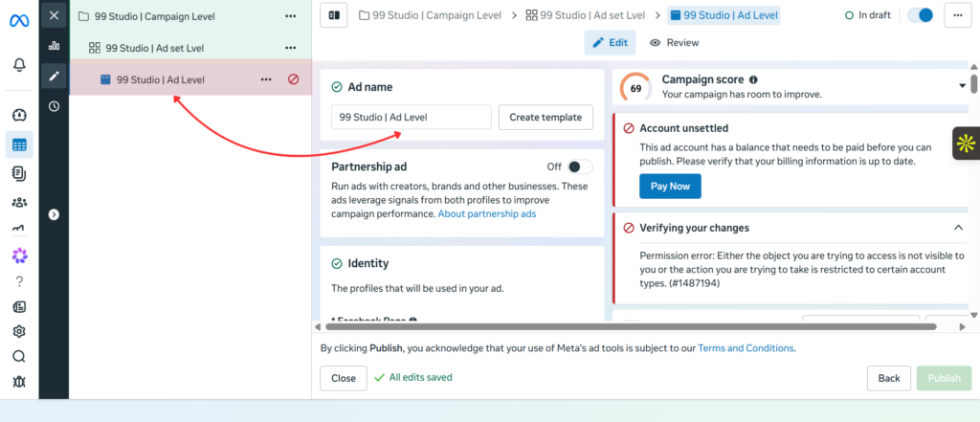Toggle the ad on/off switch near In draft
The width and height of the screenshot is (980, 422).
click(x=920, y=15)
